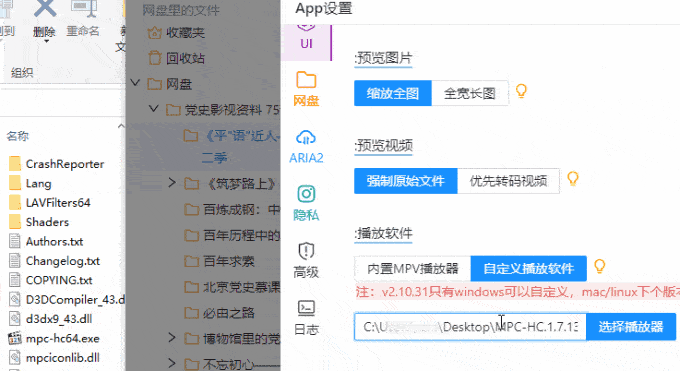Click lightbulb hint next to 全宽长图
The width and height of the screenshot is (680, 371).
click(521, 91)
